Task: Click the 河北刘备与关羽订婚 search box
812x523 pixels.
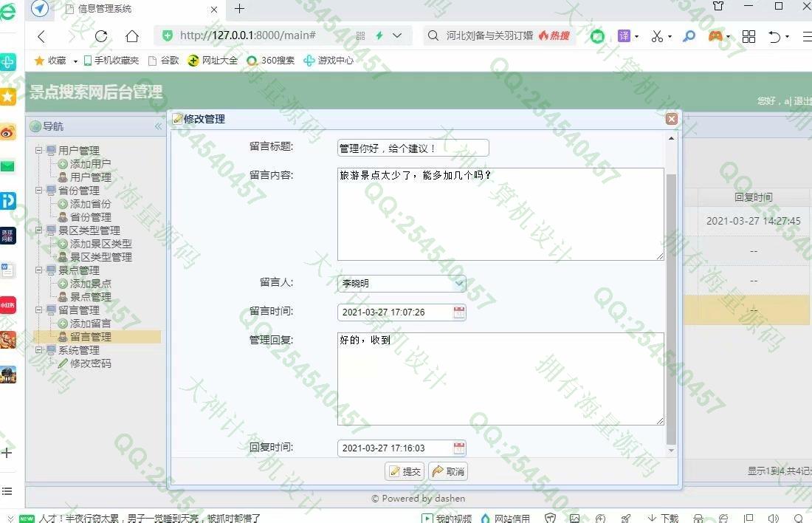Action: tap(489, 35)
